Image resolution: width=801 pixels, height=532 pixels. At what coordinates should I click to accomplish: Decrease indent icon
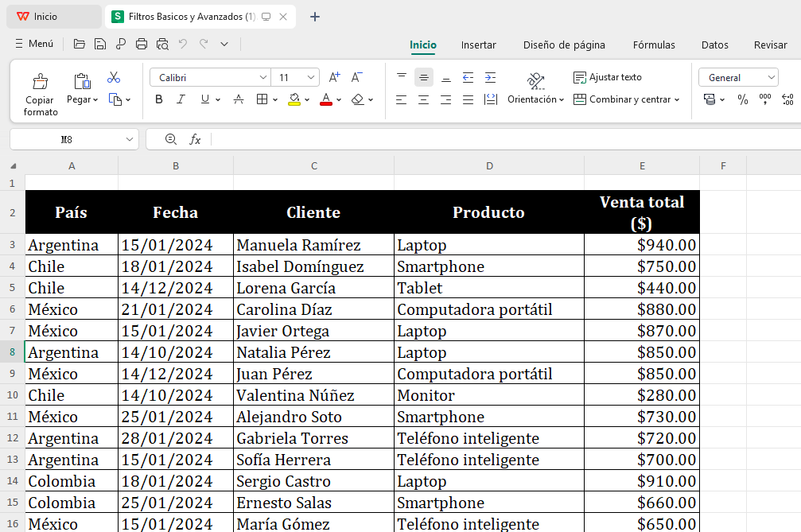pos(468,77)
